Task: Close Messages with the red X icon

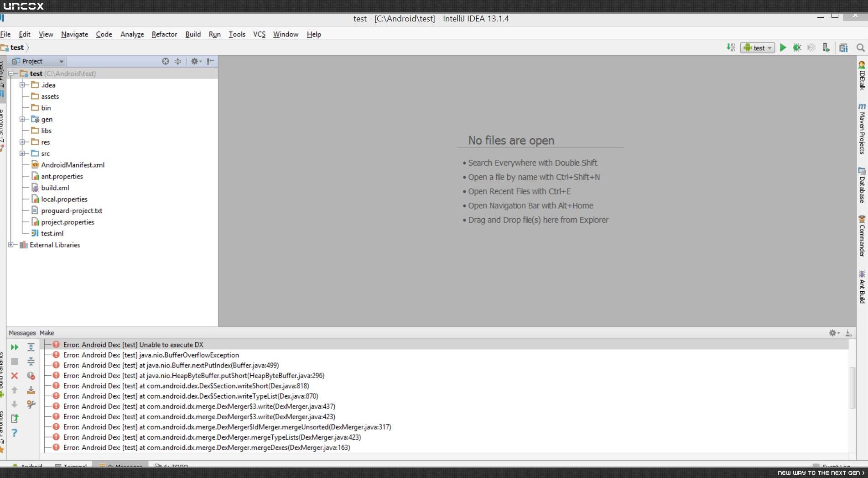Action: tap(15, 376)
